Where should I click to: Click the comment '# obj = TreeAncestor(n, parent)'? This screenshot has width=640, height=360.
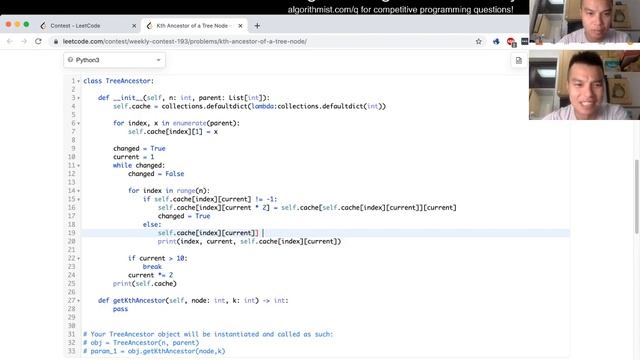141,342
